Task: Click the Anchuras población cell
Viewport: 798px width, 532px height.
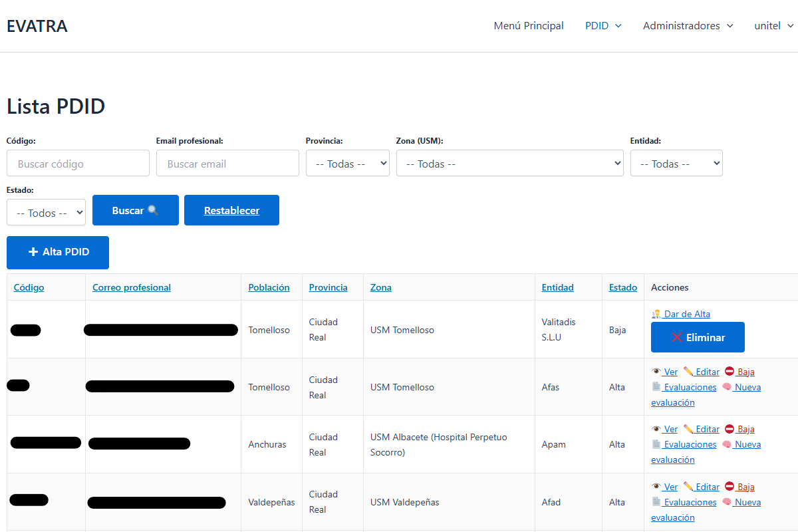Action: [x=271, y=444]
